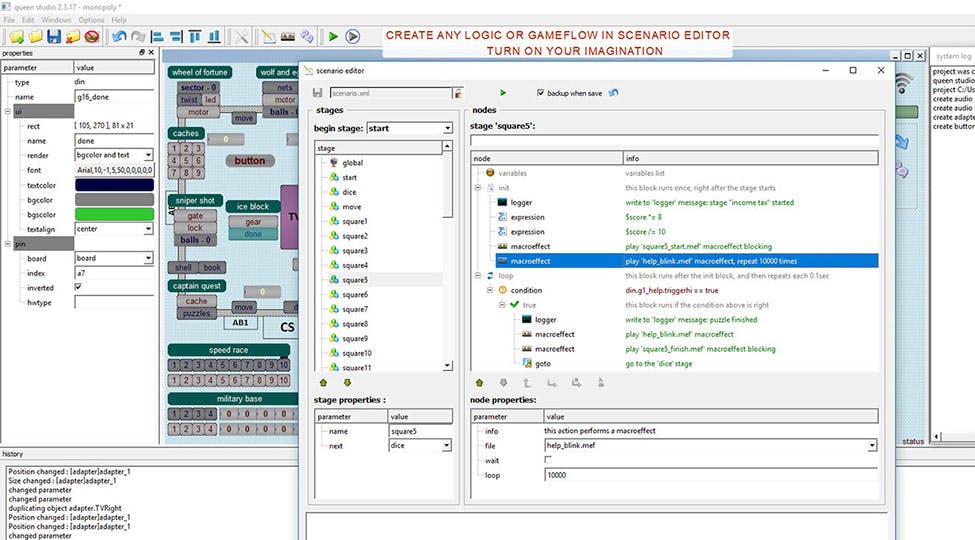Open the Options menu
The width and height of the screenshot is (975, 540).
click(x=91, y=20)
